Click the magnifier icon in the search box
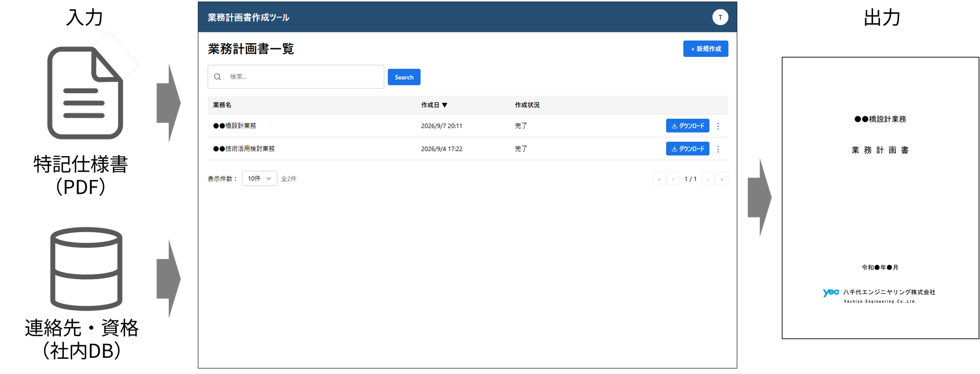Screen dimensions: 980x374 [217, 77]
